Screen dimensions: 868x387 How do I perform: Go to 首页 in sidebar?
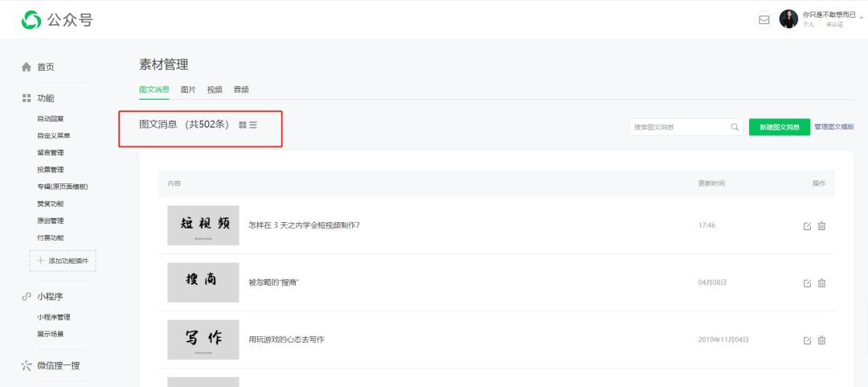[x=45, y=67]
